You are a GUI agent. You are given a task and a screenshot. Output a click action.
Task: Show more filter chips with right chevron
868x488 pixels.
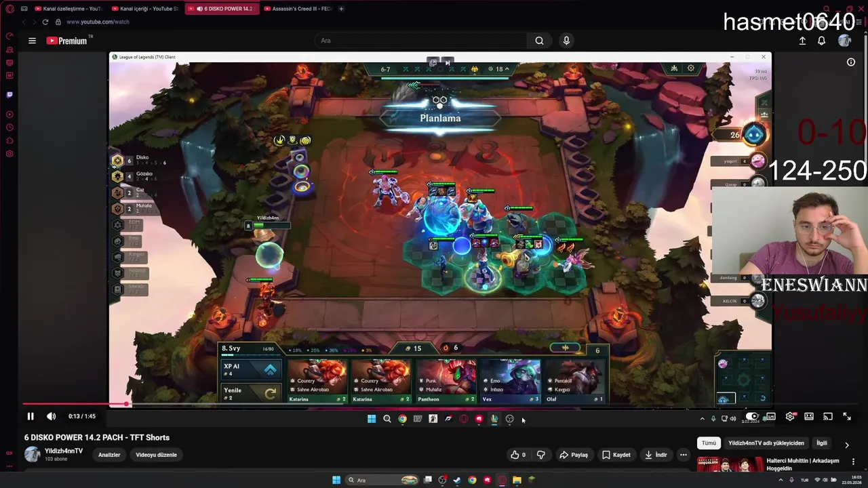point(846,445)
